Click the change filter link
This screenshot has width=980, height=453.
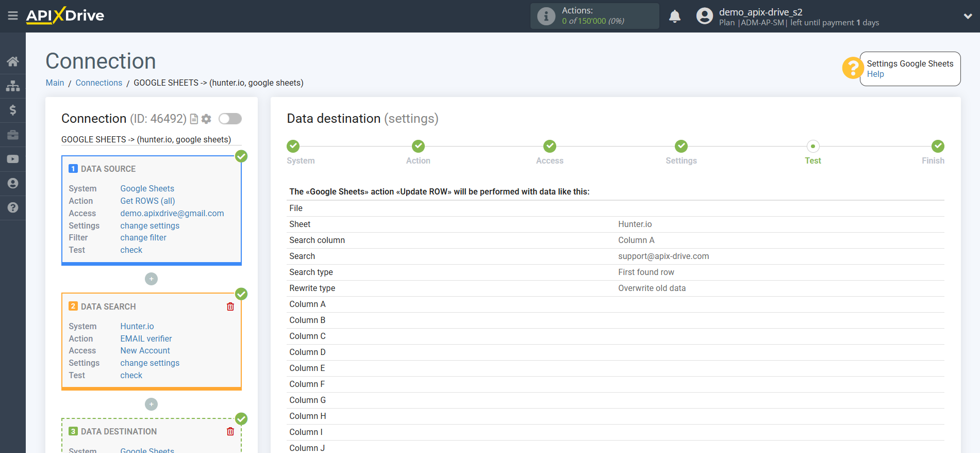[143, 238]
